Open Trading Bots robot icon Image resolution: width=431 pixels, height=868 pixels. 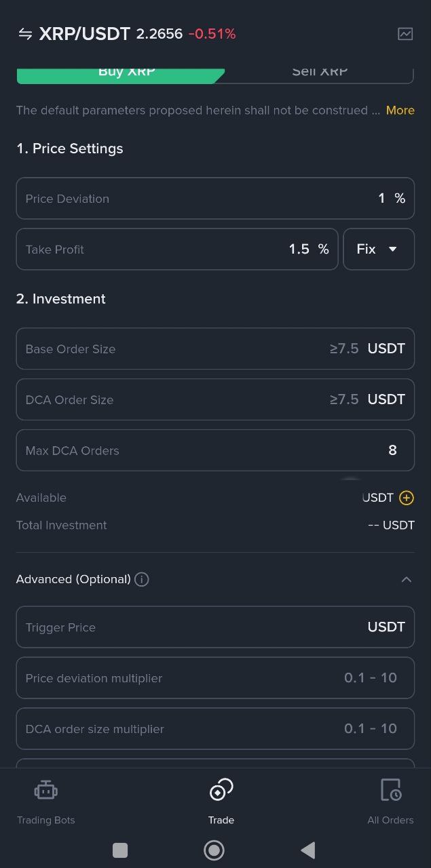point(45,791)
